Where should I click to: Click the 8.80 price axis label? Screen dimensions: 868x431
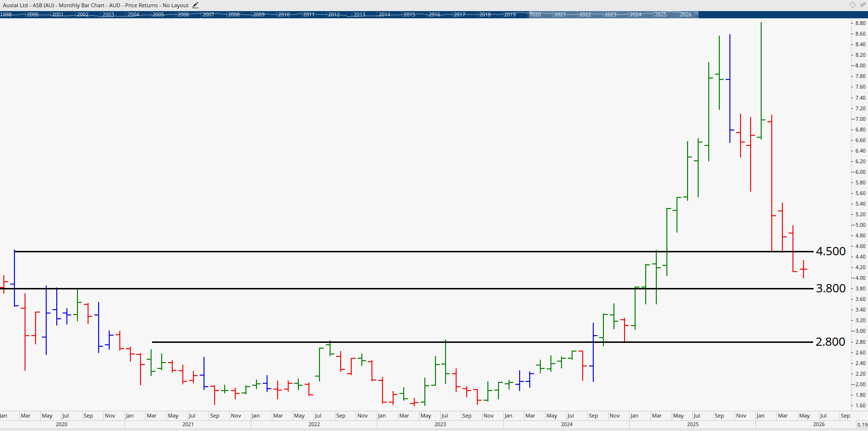[860, 23]
